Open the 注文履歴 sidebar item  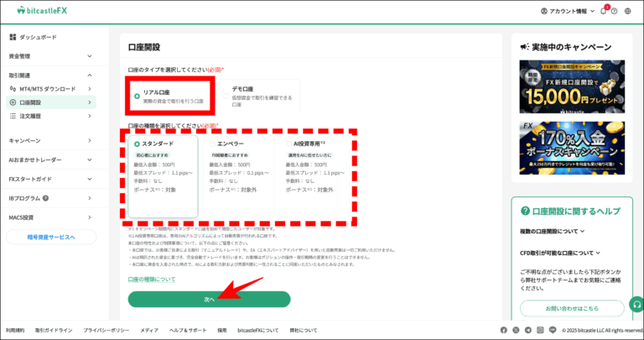[x=51, y=116]
